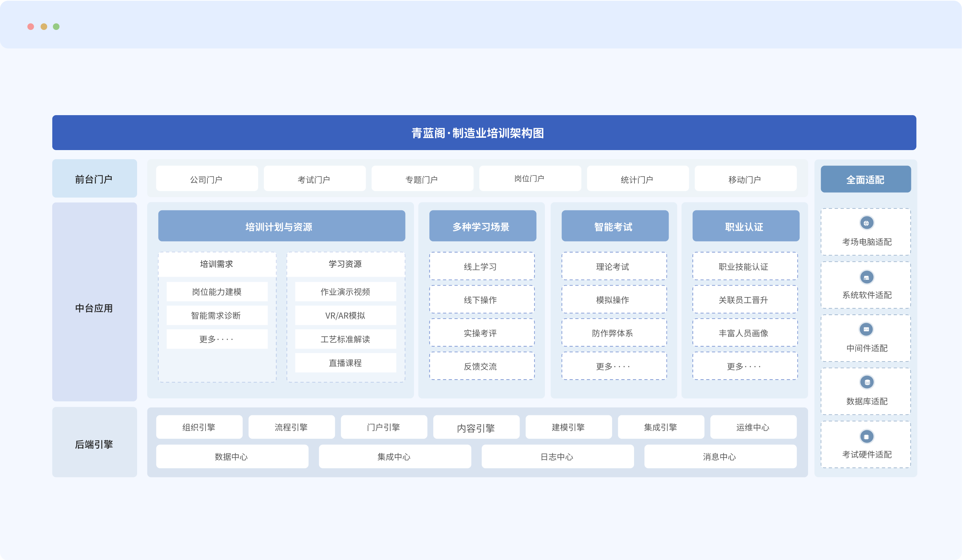
Task: Click the green window dot
Action: pyautogui.click(x=56, y=26)
